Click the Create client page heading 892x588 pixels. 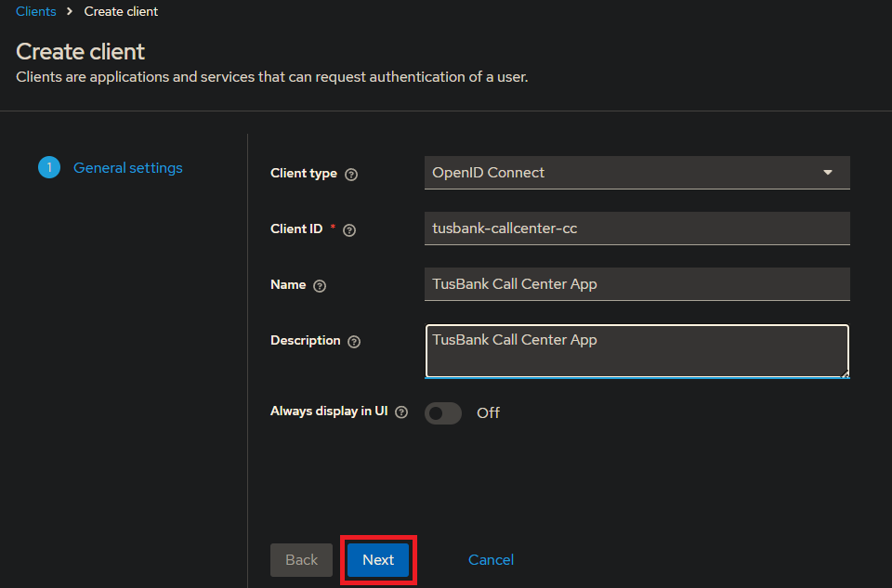(80, 52)
